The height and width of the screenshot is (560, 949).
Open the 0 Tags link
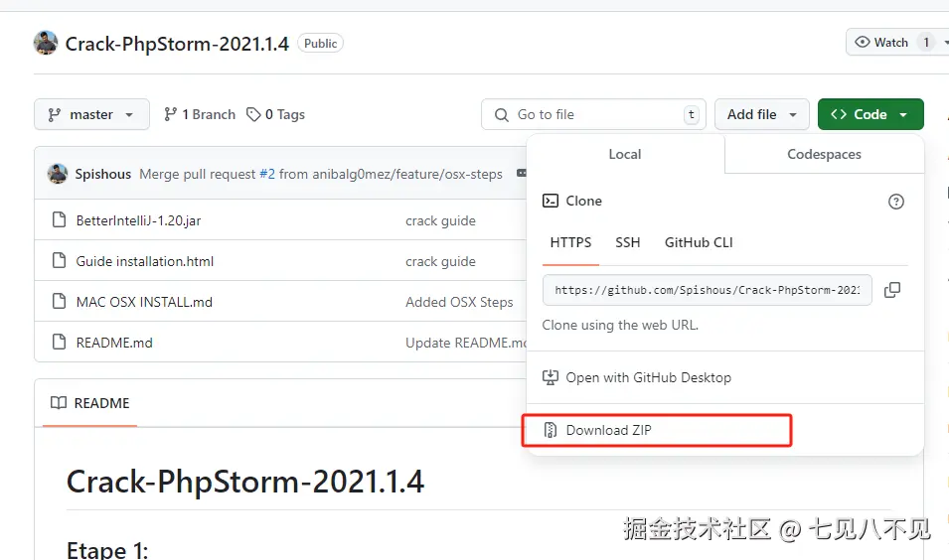[276, 114]
